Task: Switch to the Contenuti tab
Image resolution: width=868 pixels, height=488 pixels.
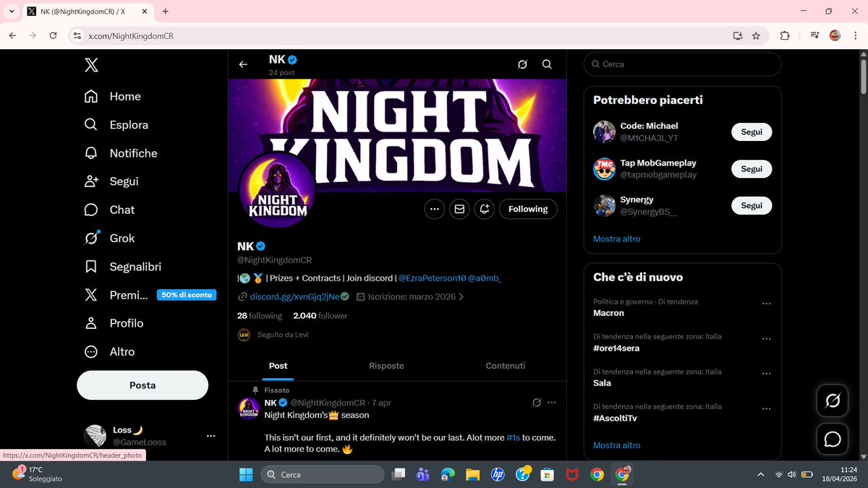Action: (506, 366)
